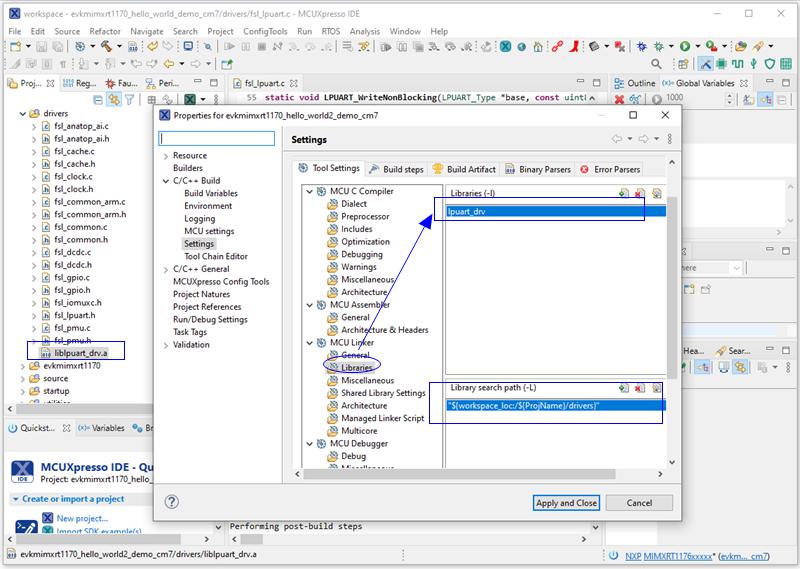800x569 pixels.
Task: Click delete icon for Library search path (-L)
Action: [x=640, y=388]
